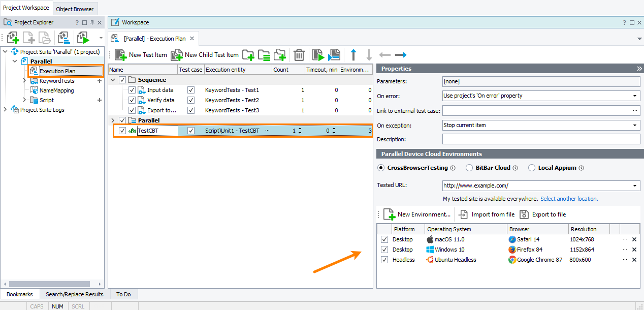Expand the Parallel group in the table
This screenshot has height=310, width=644.
pyautogui.click(x=113, y=120)
